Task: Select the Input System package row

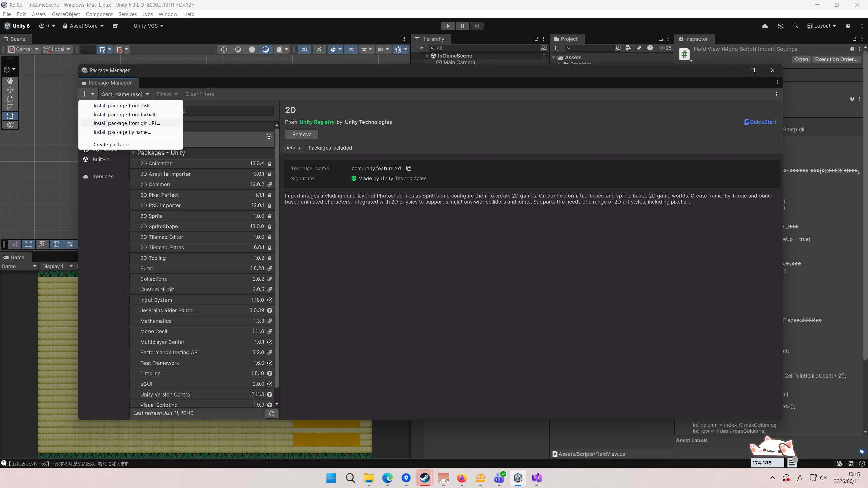Action: pos(202,300)
